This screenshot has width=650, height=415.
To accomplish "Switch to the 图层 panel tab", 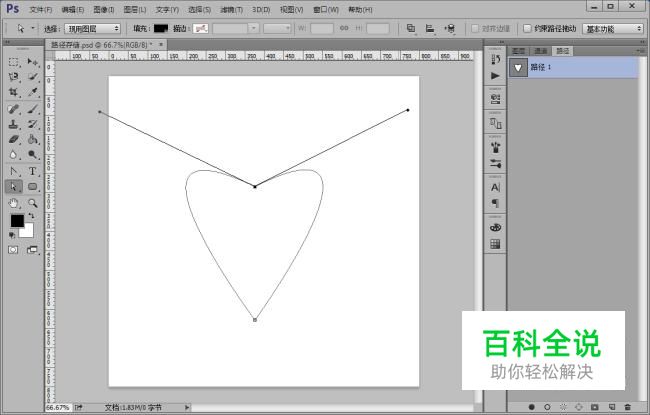I will click(519, 51).
